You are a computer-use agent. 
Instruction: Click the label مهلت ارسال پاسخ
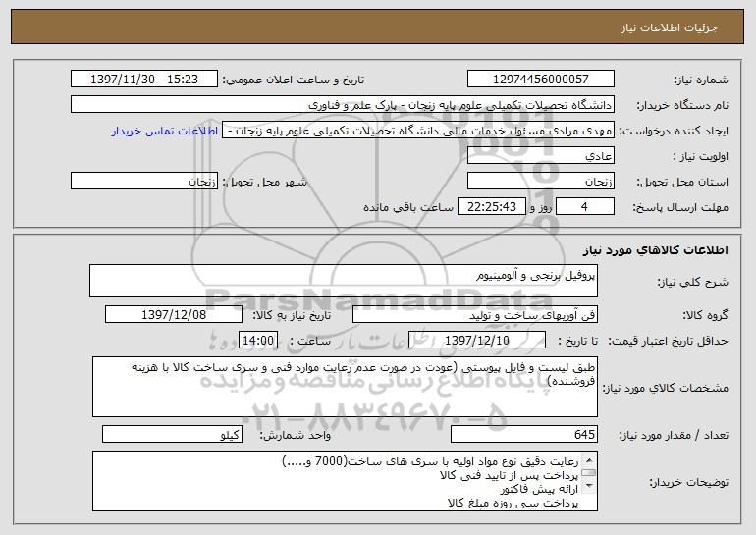[x=680, y=208]
